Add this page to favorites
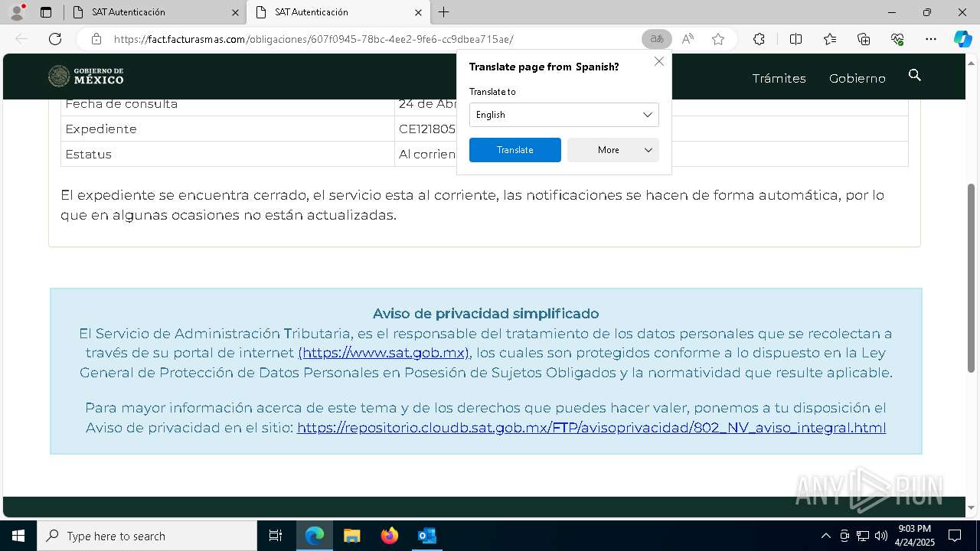This screenshot has height=551, width=980. [x=718, y=39]
